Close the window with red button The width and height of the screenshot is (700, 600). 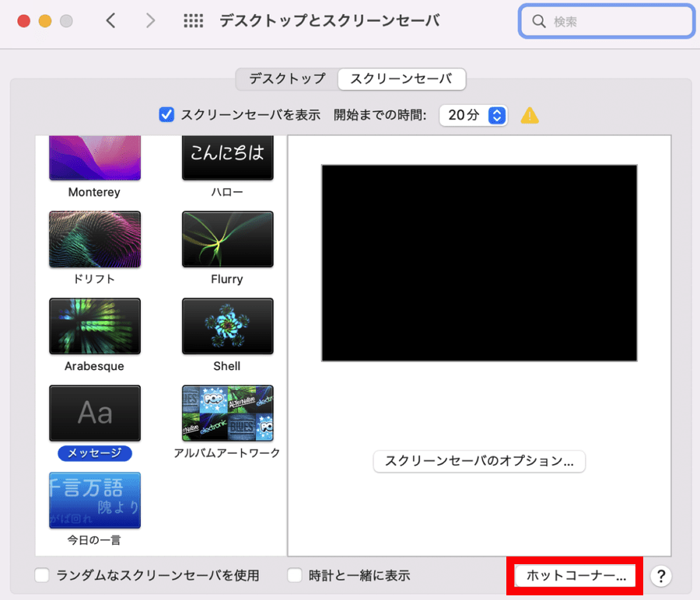23,21
